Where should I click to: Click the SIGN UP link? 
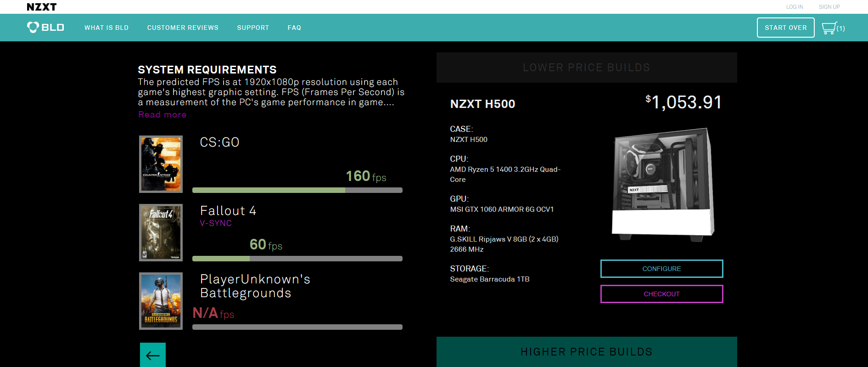[x=829, y=7]
